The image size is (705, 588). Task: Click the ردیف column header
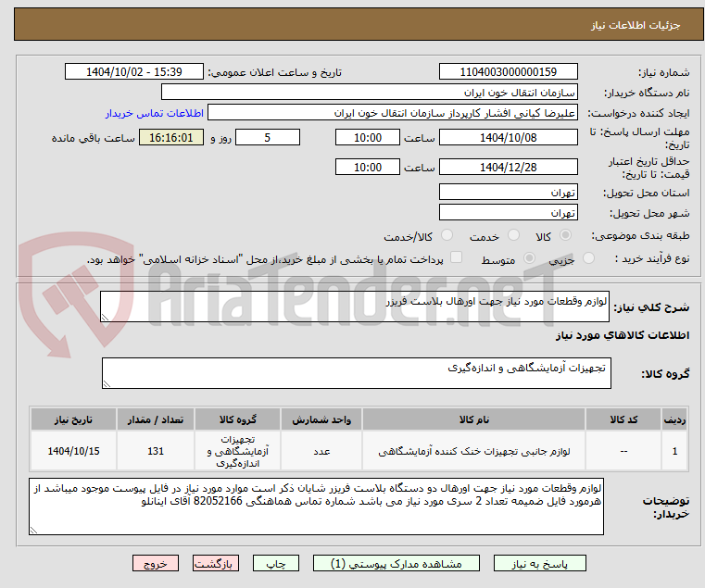674,419
